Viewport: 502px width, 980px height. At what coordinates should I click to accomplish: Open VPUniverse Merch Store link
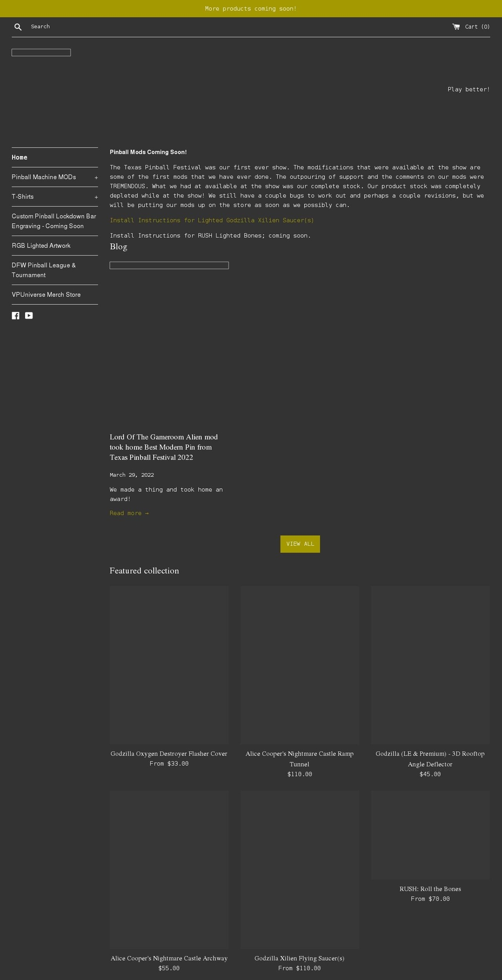(46, 295)
